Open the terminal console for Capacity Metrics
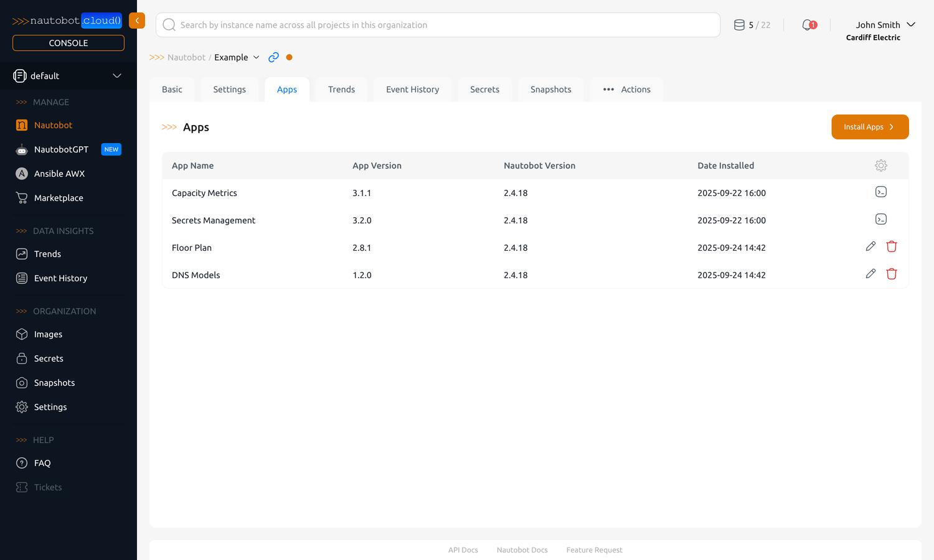 point(880,192)
